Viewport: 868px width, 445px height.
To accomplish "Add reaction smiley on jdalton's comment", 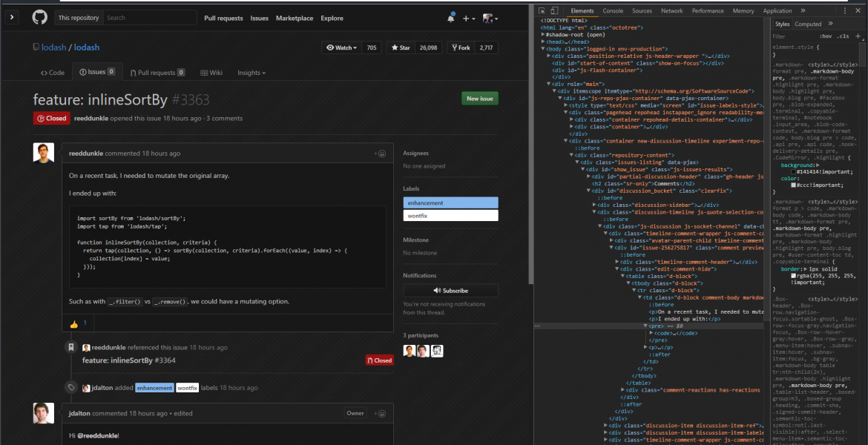I will 380,413.
